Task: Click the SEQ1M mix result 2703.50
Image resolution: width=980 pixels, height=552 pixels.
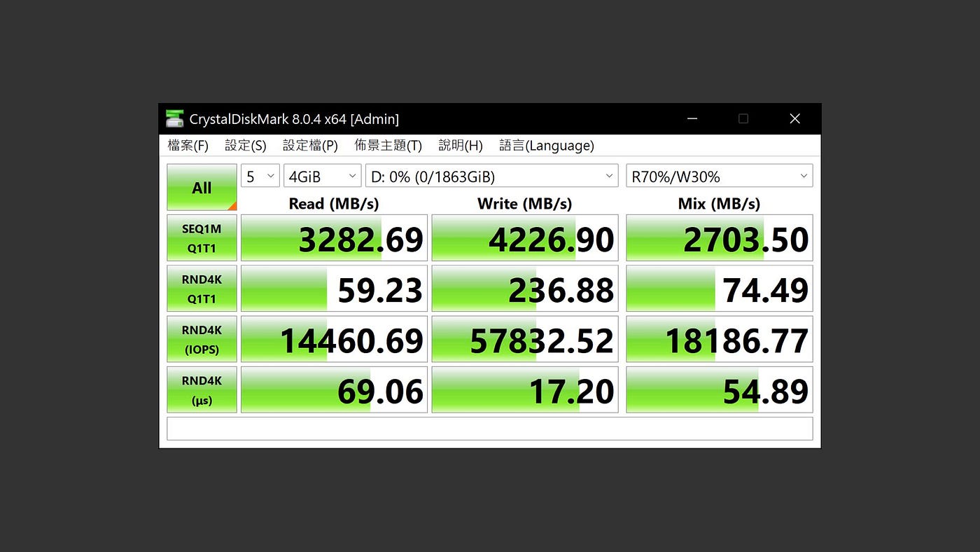Action: [720, 238]
